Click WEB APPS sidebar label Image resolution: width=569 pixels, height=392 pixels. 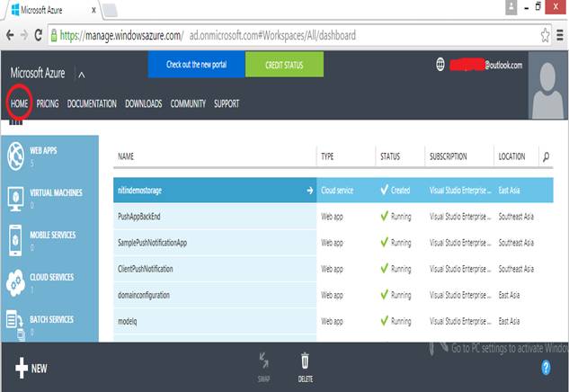pos(43,150)
